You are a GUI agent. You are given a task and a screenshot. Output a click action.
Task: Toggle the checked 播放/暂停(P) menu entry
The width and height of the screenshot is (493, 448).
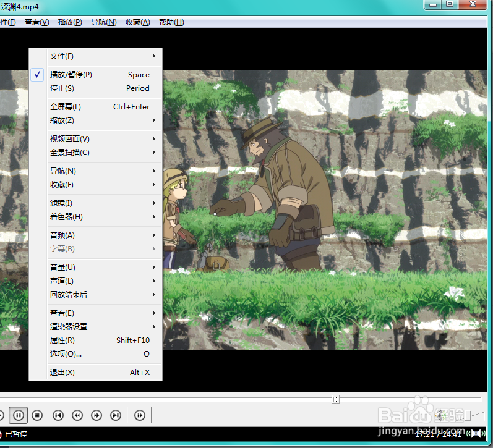click(96, 75)
